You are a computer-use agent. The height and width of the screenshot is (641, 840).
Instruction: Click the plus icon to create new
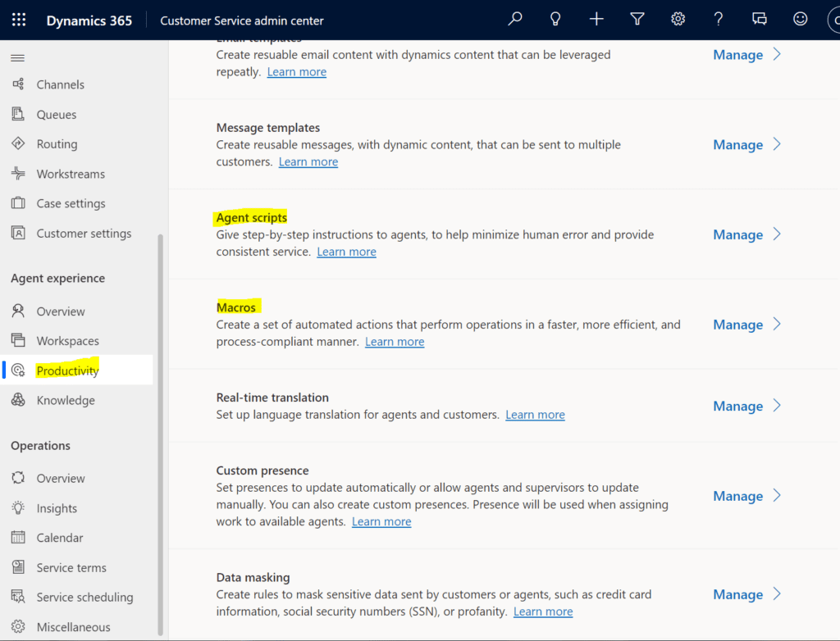[596, 18]
